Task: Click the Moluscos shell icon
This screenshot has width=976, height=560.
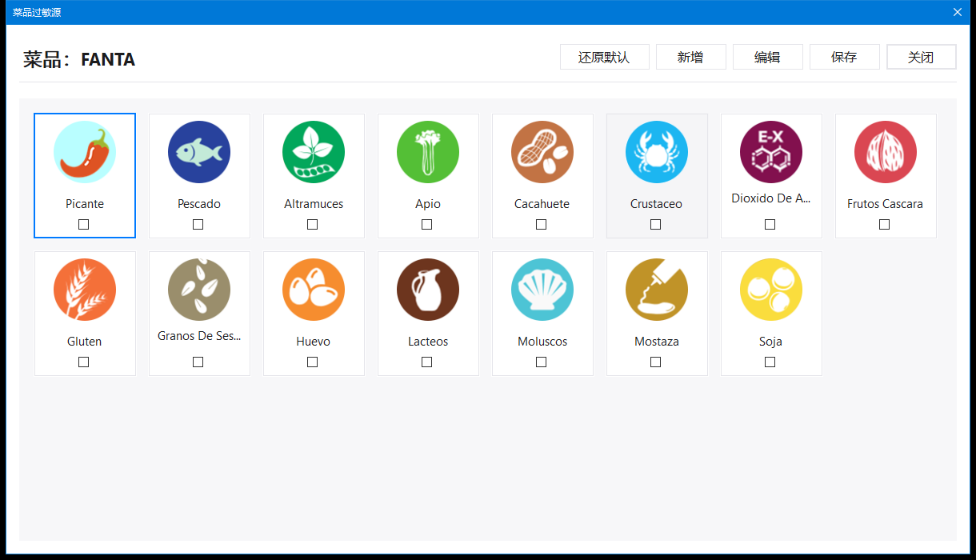Action: coord(542,290)
